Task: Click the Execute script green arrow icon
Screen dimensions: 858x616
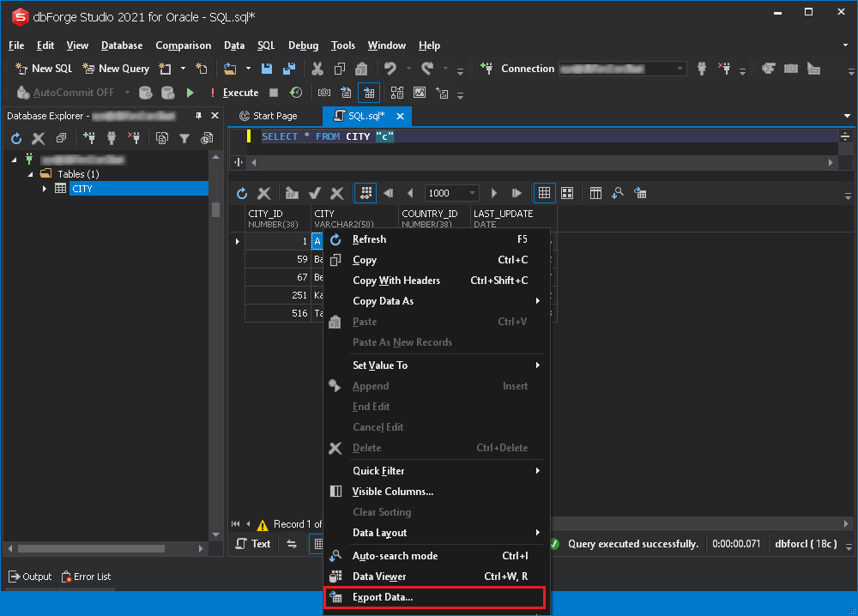Action: coord(190,92)
